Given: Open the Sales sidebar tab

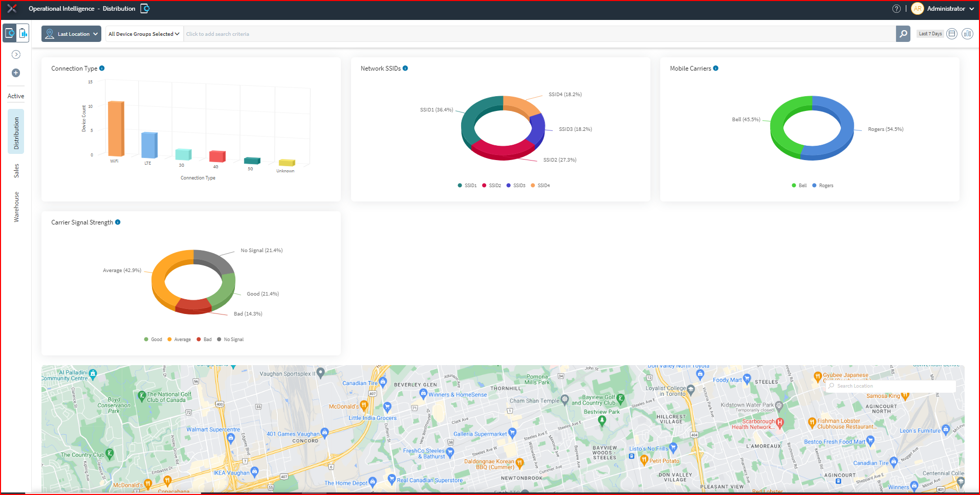Looking at the screenshot, I should tap(16, 171).
